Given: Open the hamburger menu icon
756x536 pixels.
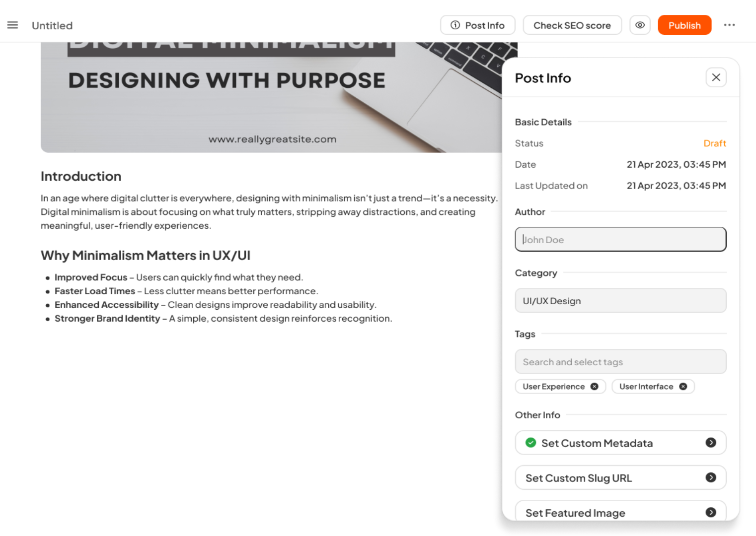Looking at the screenshot, I should pyautogui.click(x=12, y=25).
